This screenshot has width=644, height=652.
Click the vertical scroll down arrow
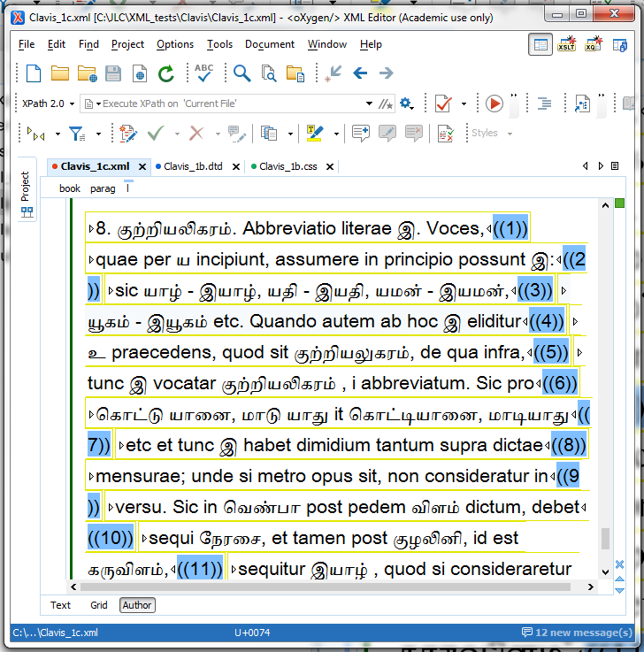605,572
